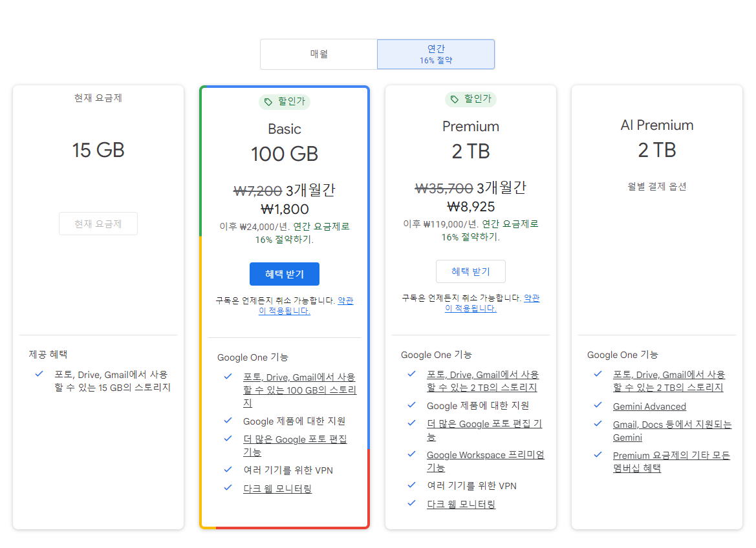The image size is (756, 548).
Task: Click the 15 GB current plan heading
Action: pos(98,150)
